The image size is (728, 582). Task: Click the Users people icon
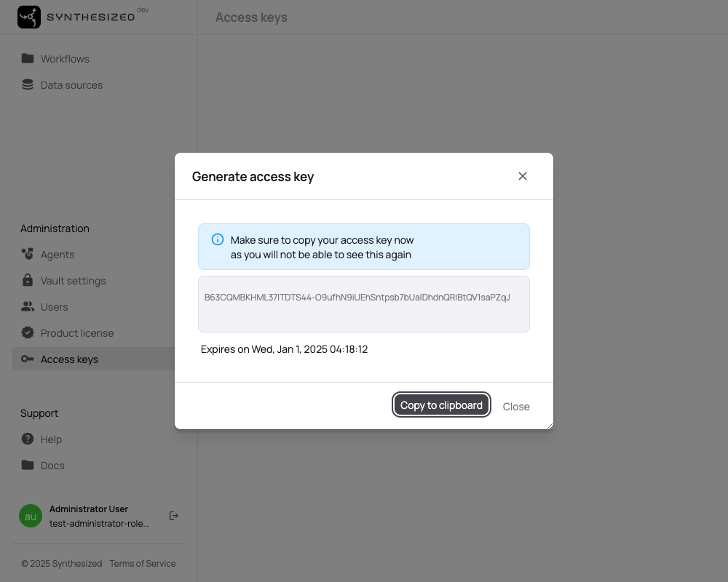click(x=28, y=306)
